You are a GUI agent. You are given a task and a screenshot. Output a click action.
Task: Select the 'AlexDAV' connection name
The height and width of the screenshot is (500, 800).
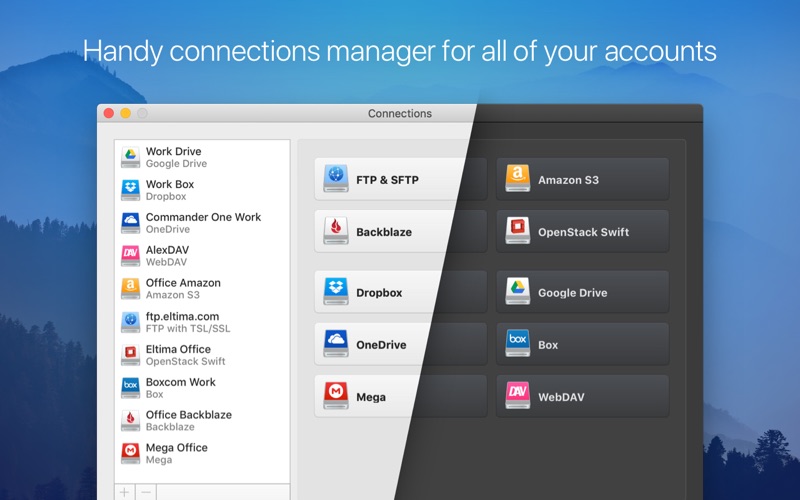coord(167,250)
